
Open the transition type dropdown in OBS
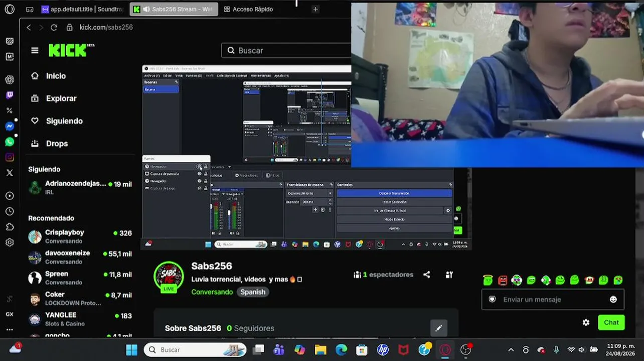(309, 193)
